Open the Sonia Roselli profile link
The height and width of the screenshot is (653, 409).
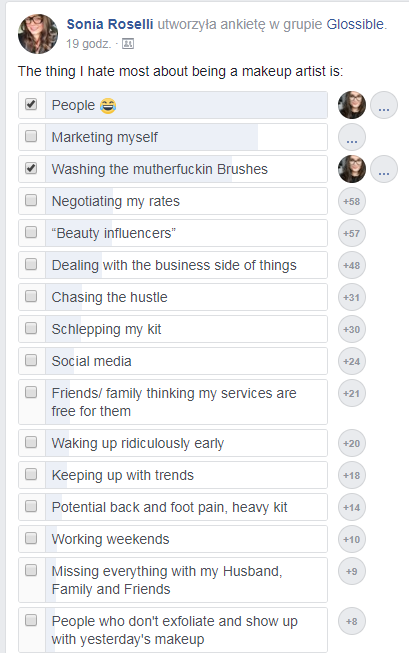click(110, 24)
